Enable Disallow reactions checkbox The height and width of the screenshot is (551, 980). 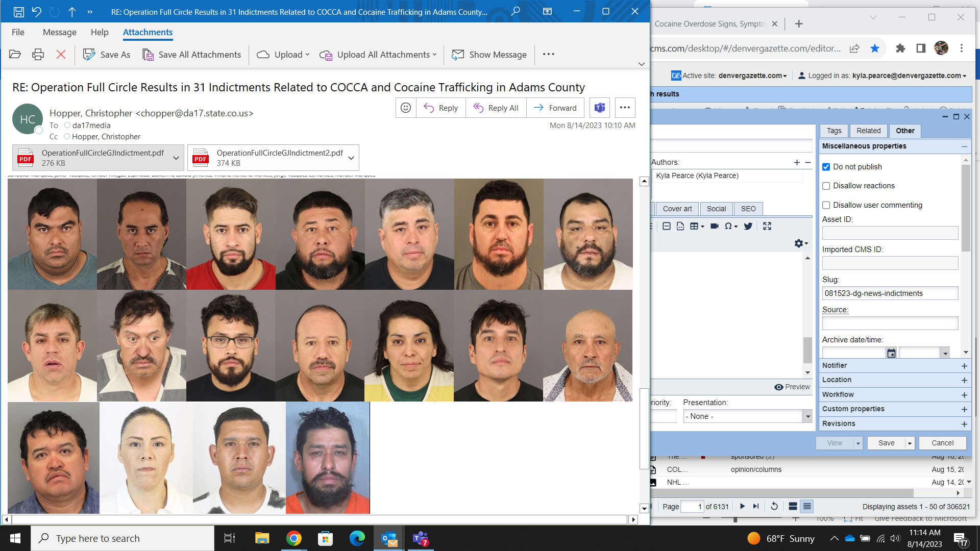pyautogui.click(x=826, y=186)
